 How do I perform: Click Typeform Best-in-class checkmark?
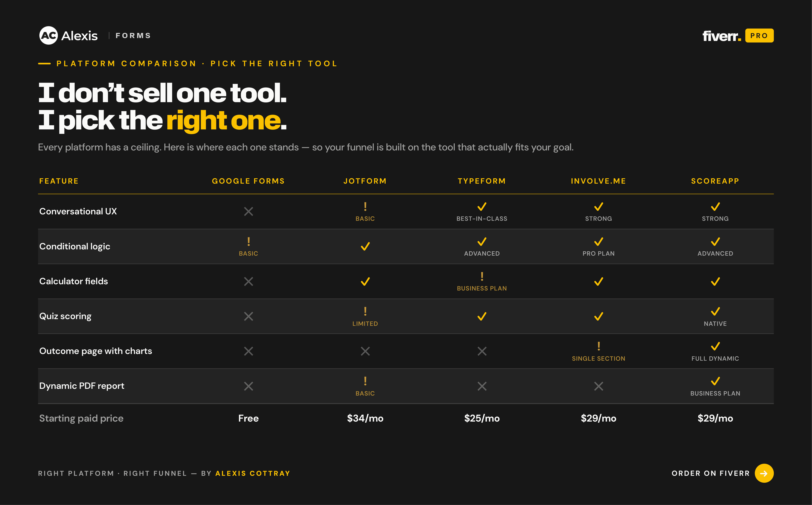pyautogui.click(x=482, y=206)
